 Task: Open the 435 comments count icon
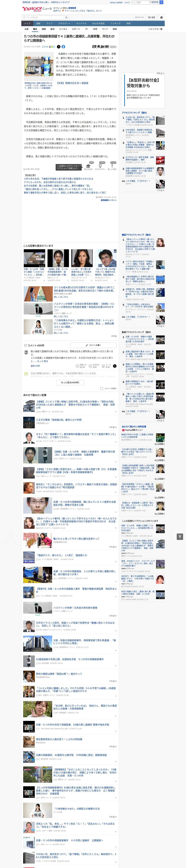tap(45, 47)
